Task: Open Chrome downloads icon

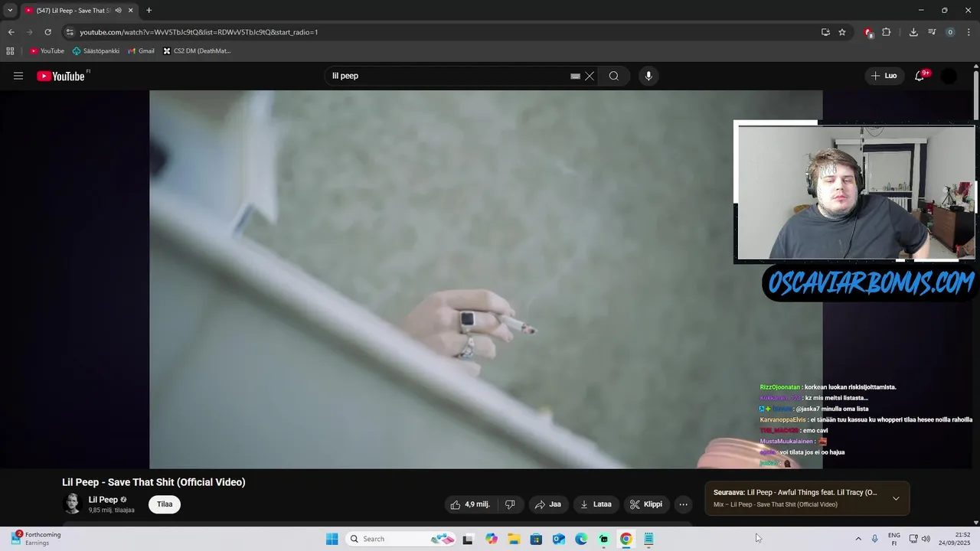Action: tap(913, 32)
